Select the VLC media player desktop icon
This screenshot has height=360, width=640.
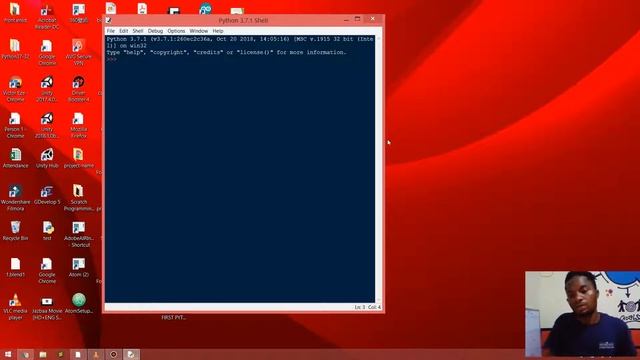[x=15, y=307]
